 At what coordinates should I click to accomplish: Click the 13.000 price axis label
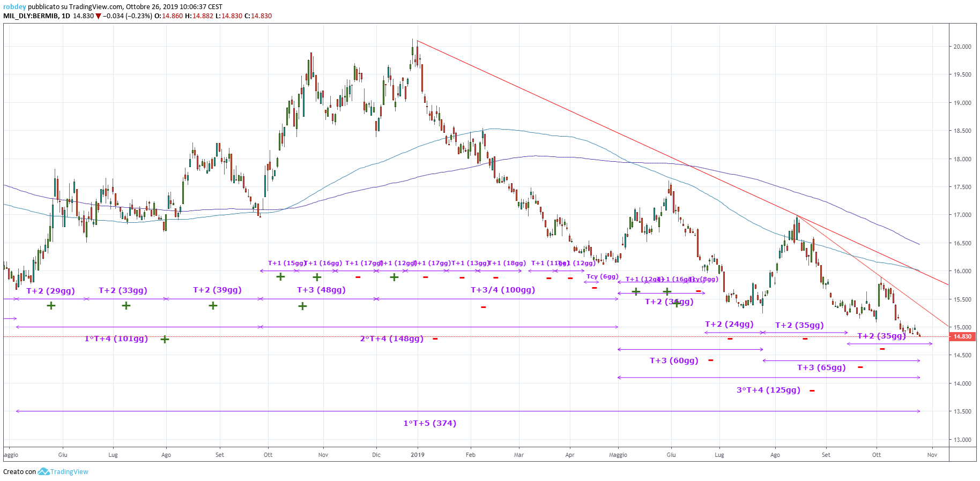coord(962,440)
